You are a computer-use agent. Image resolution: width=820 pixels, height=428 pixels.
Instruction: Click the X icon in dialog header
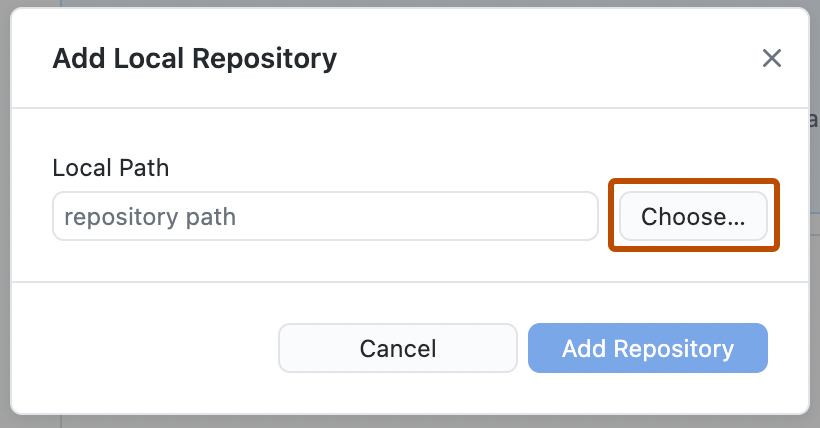click(x=771, y=58)
